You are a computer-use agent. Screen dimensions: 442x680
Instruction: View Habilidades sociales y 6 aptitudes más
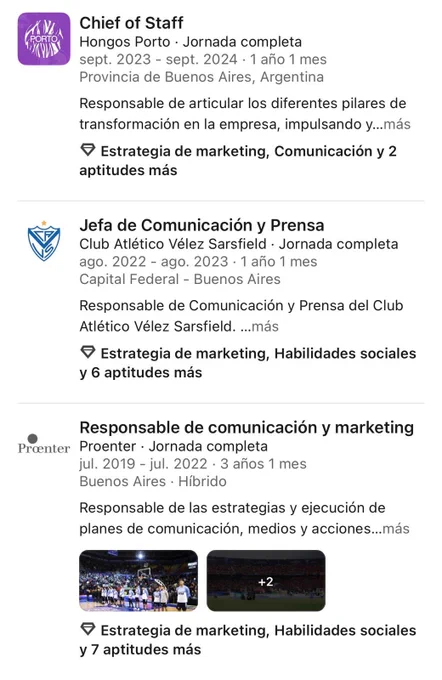(248, 363)
